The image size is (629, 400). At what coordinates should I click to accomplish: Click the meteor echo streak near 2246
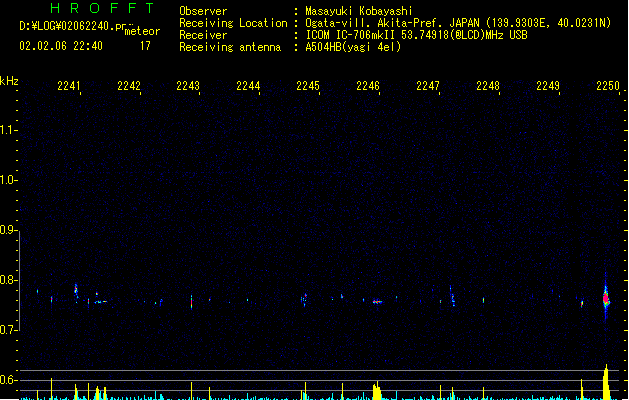point(377,302)
